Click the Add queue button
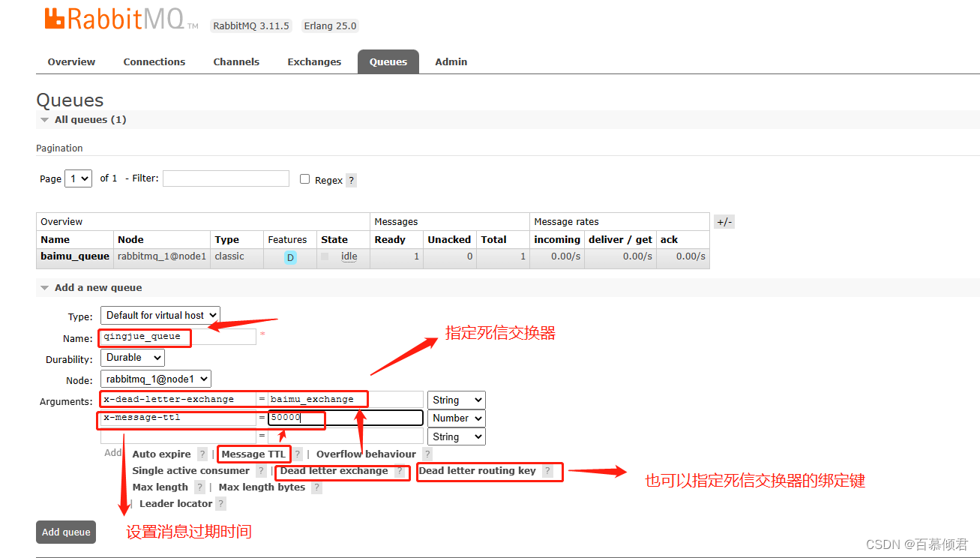This screenshot has height=558, width=980. tap(66, 532)
